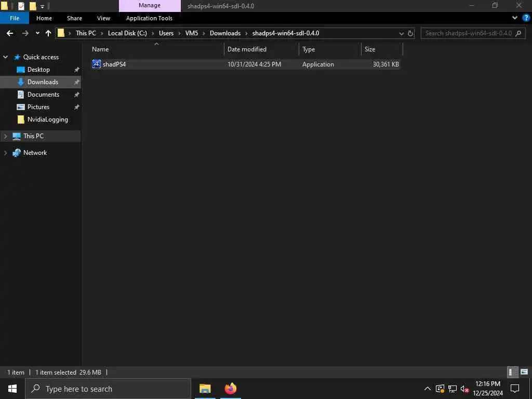Image resolution: width=532 pixels, height=399 pixels.
Task: Click the Pictures pin icon
Action: pyautogui.click(x=77, y=107)
